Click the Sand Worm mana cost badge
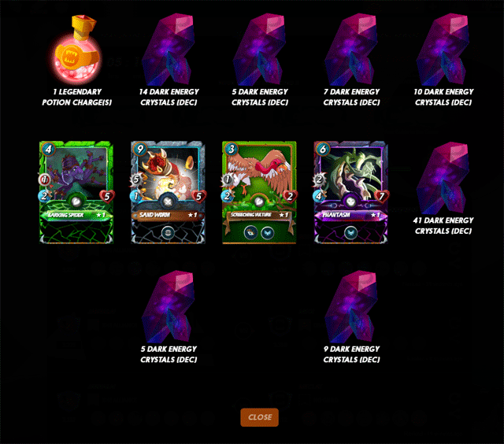This screenshot has width=504, height=444. pyautogui.click(x=140, y=149)
